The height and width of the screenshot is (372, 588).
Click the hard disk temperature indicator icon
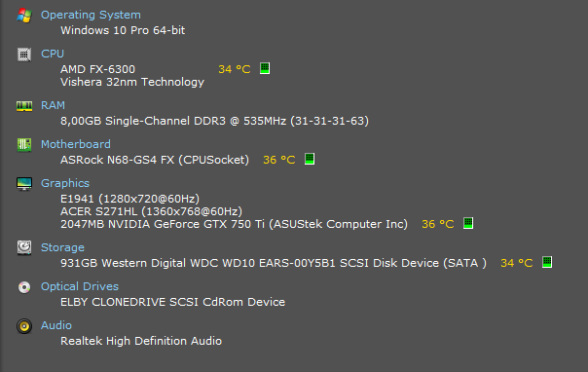[x=547, y=262]
